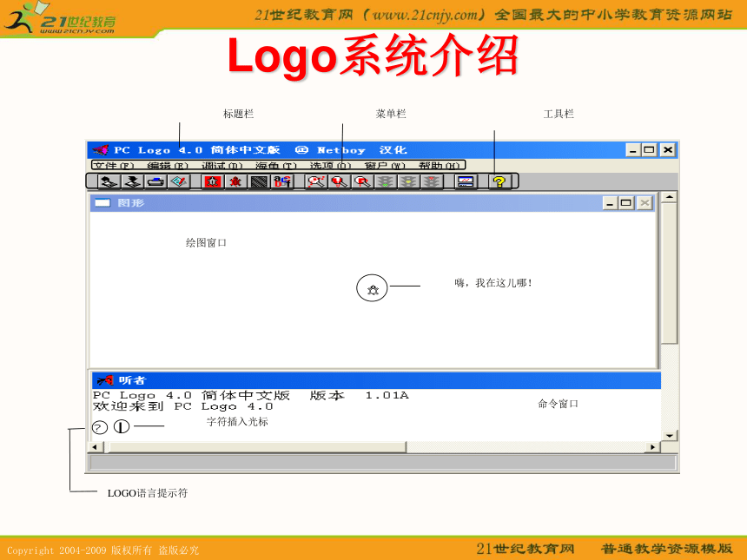
Task: Click the save file toolbar icon
Action: (x=132, y=181)
